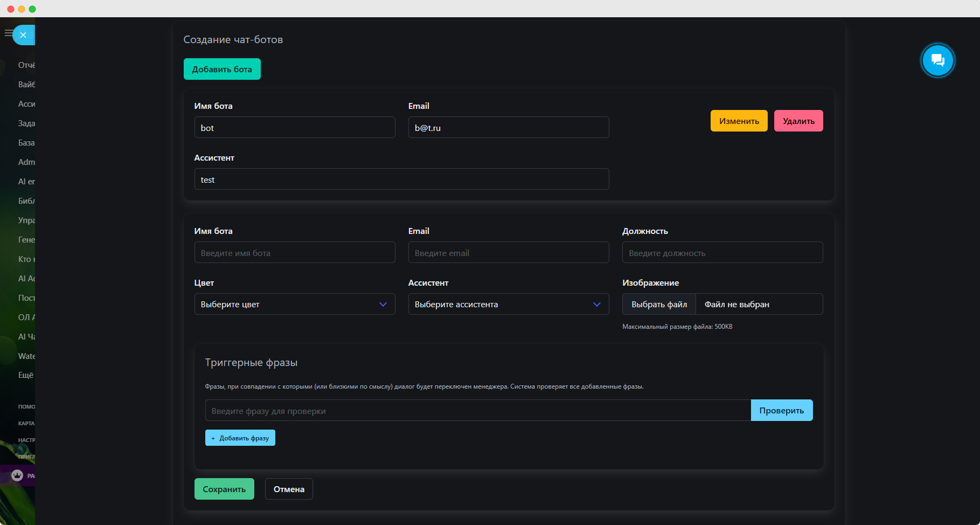Click the 'Введите должность' input field
Image resolution: width=980 pixels, height=525 pixels.
pyautogui.click(x=722, y=252)
